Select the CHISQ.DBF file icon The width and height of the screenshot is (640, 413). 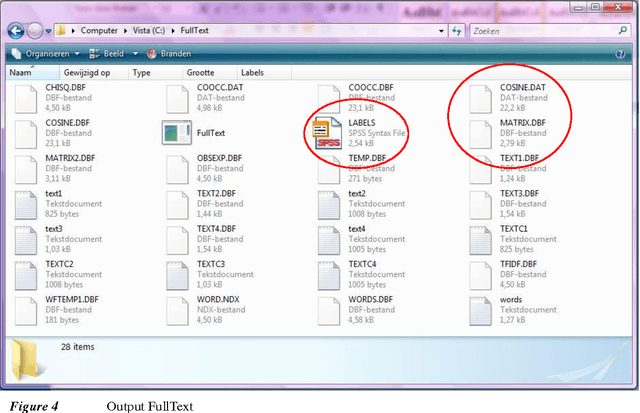point(27,97)
